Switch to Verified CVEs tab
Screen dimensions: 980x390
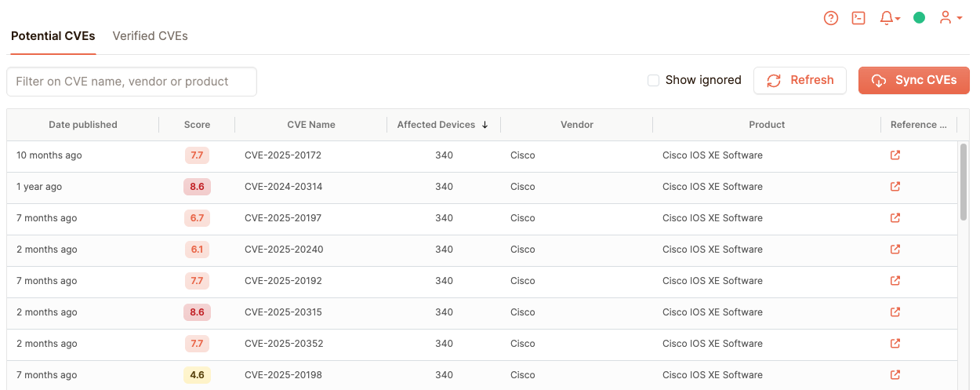point(150,36)
